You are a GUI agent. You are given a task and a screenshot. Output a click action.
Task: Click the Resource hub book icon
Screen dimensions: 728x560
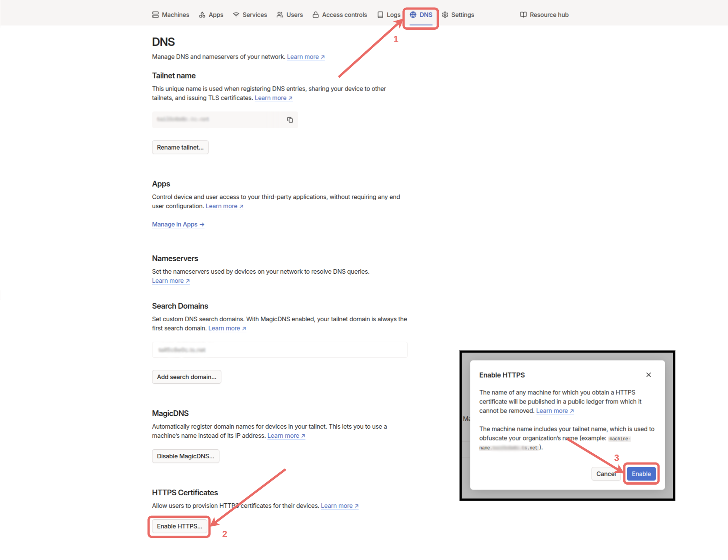coord(523,15)
